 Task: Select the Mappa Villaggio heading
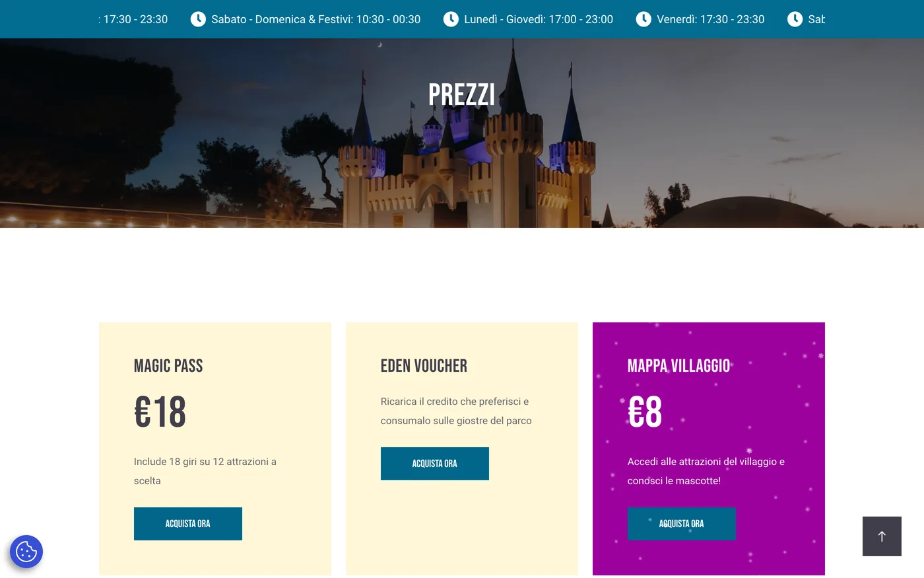[678, 366]
